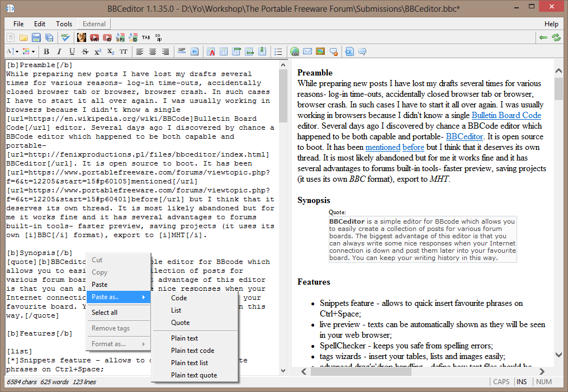
Task: Click the TAB toolbar icon
Action: (146, 37)
